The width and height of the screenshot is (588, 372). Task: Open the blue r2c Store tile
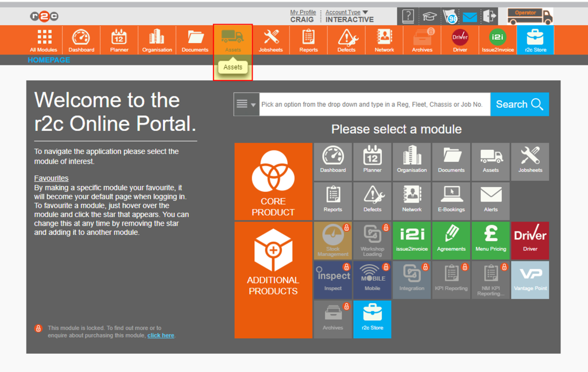[372, 319]
